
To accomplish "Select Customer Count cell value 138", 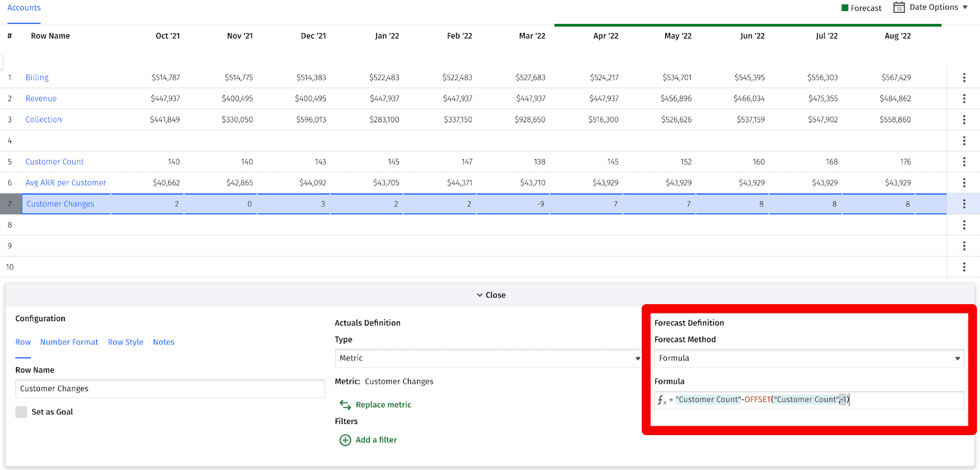I will tap(540, 162).
